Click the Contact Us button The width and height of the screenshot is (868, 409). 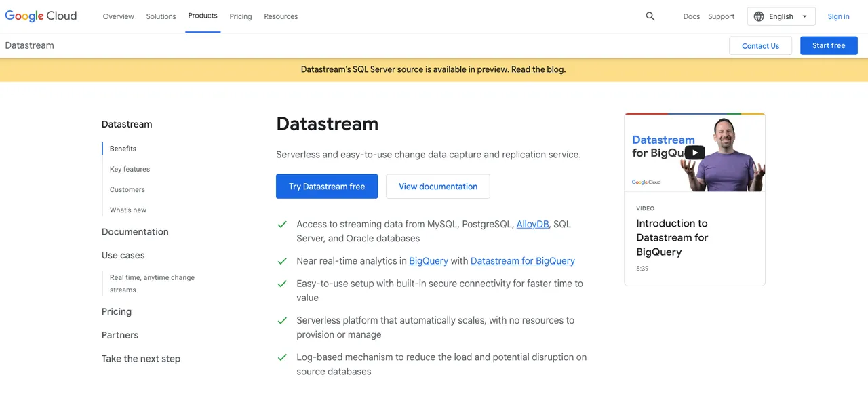[760, 45]
